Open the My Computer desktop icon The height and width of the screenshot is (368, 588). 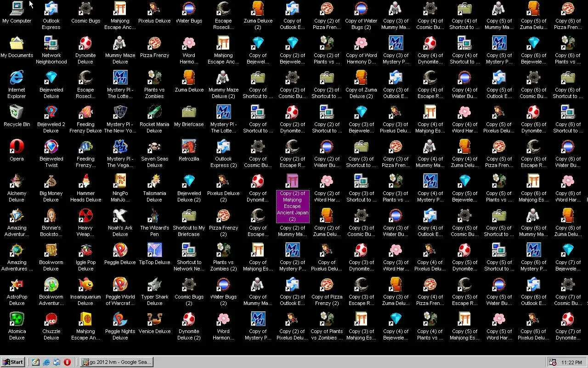(x=17, y=13)
